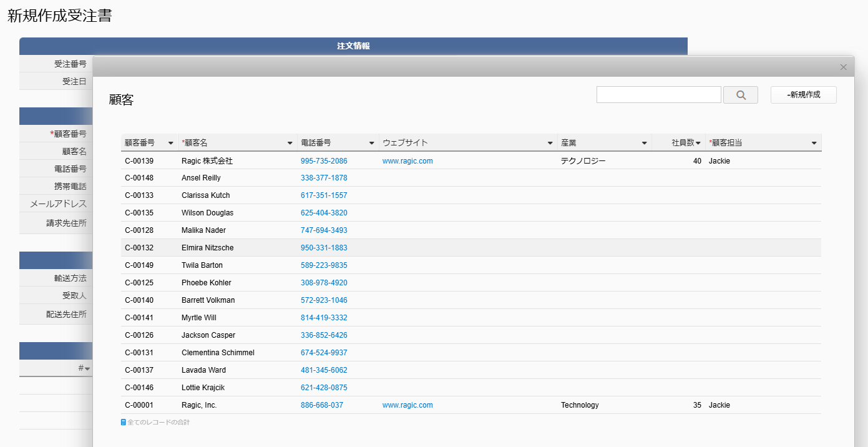Viewport: 868px width, 447px height.
Task: Choose the Ragic, Inc. customer row
Action: pyautogui.click(x=199, y=405)
